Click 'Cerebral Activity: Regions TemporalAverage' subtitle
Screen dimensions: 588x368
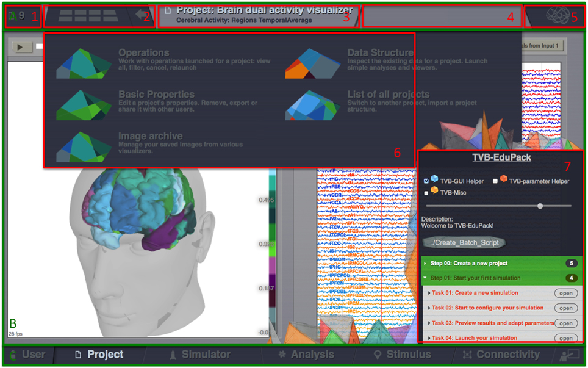tap(244, 20)
